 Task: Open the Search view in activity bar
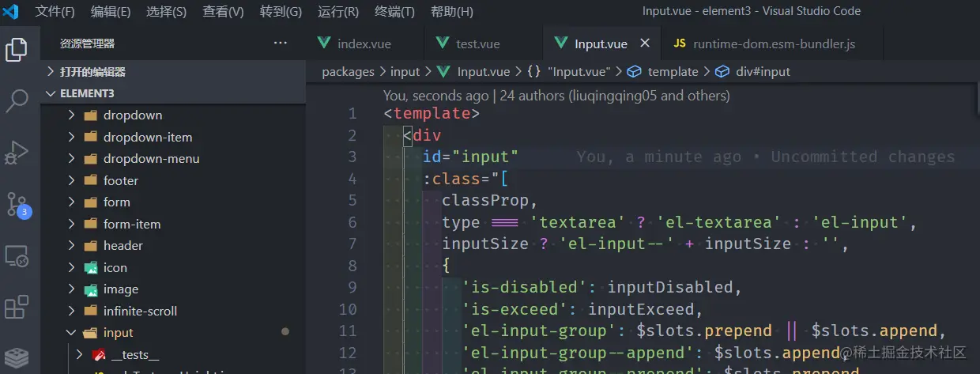(17, 100)
